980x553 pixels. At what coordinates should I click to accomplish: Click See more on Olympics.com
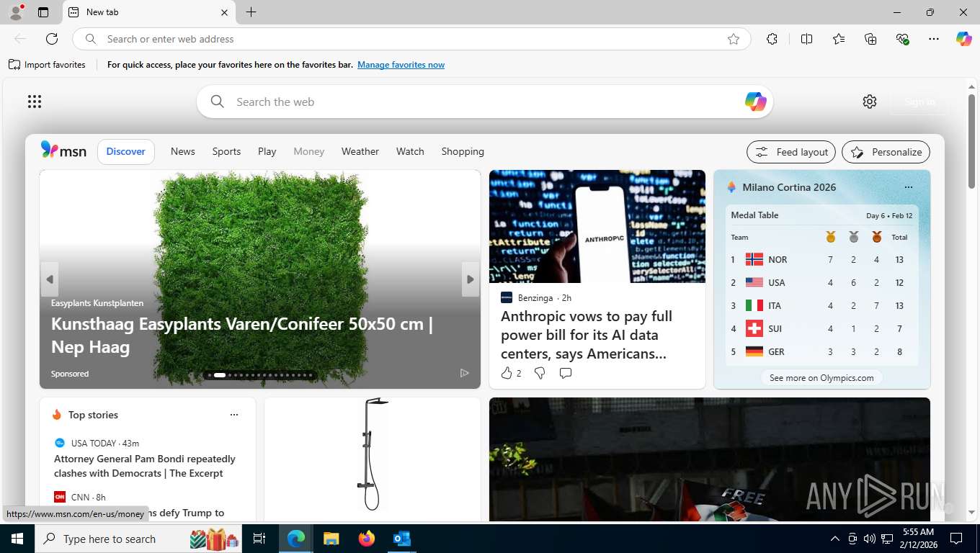coord(821,377)
